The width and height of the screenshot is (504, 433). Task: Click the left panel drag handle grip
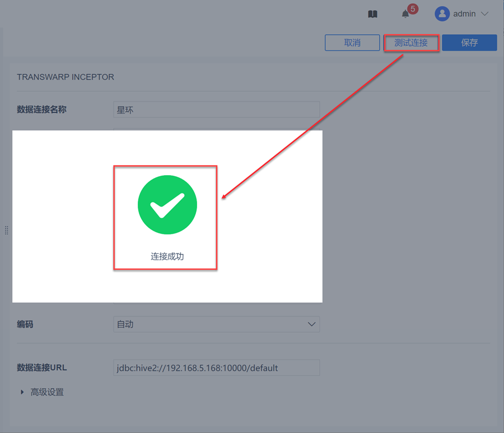(x=6, y=230)
